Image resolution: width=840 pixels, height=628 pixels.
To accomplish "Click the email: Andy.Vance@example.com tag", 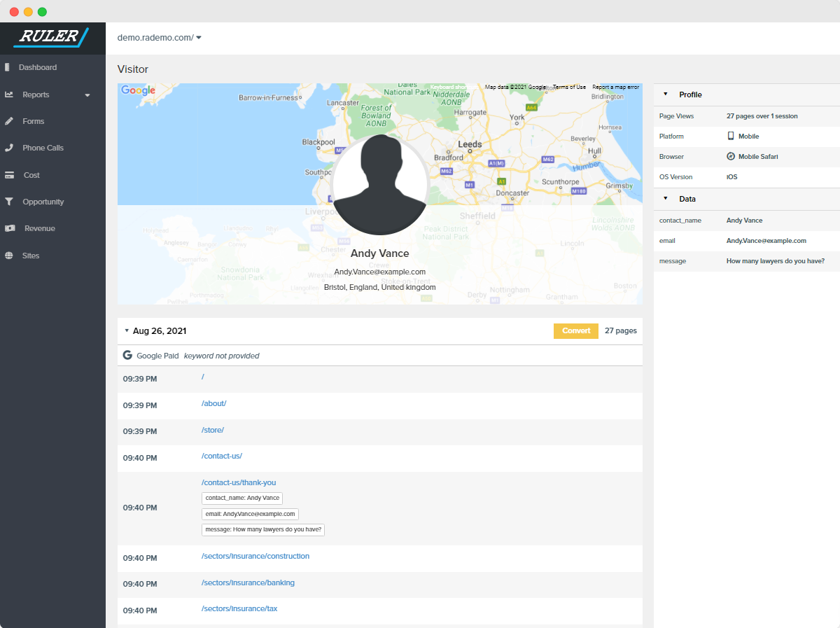I will (x=250, y=514).
